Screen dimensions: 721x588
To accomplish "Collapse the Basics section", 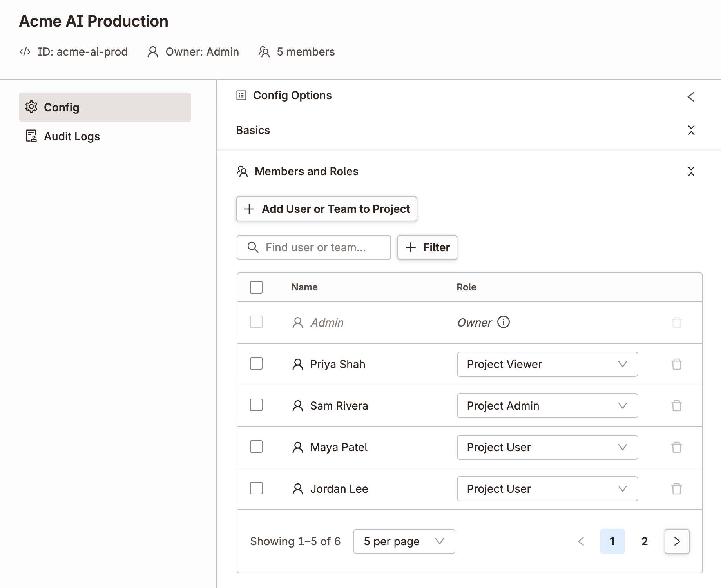I will click(691, 130).
